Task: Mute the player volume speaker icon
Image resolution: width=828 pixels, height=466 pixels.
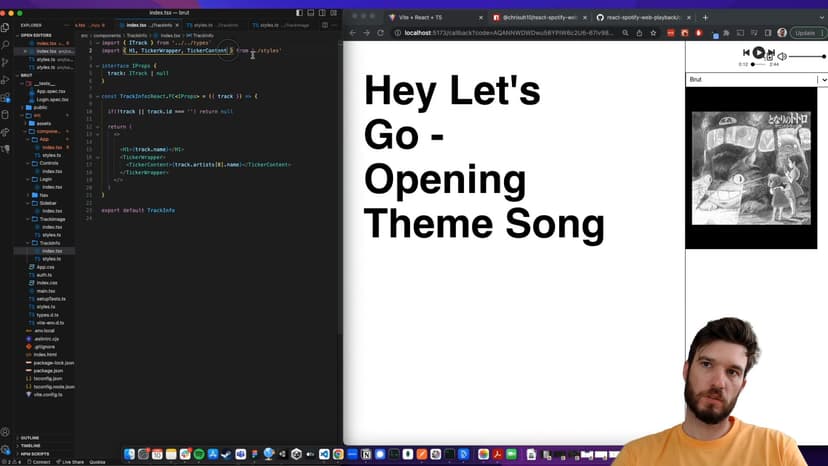Action: point(782,57)
